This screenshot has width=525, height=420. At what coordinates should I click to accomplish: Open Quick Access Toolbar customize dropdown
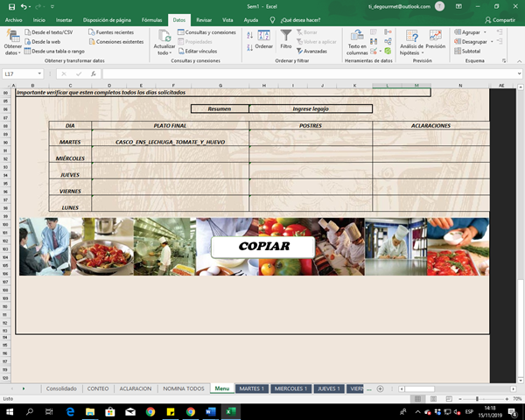click(x=52, y=7)
